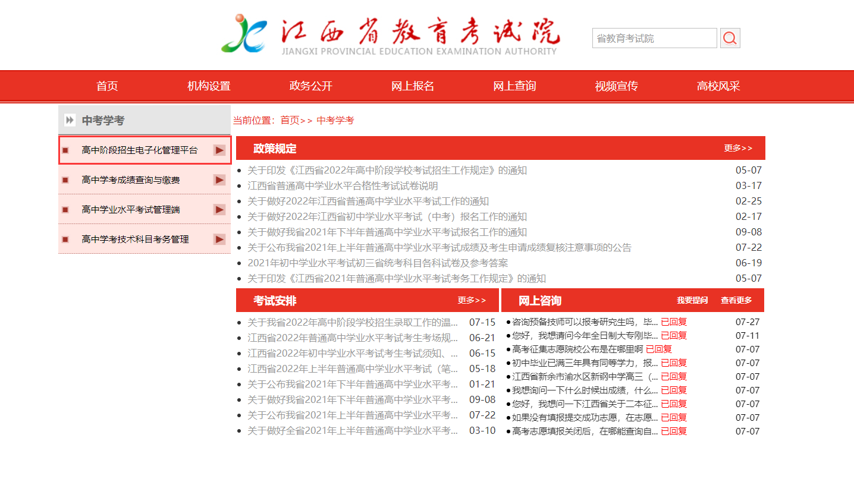The image size is (854, 504).
Task: Open question 高考征集志愿院校公布是在哪里啊
Action: coord(577,349)
